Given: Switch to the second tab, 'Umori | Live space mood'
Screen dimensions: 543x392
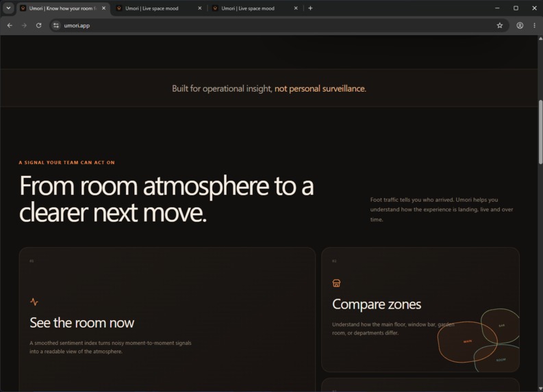Looking at the screenshot, I should pos(152,8).
